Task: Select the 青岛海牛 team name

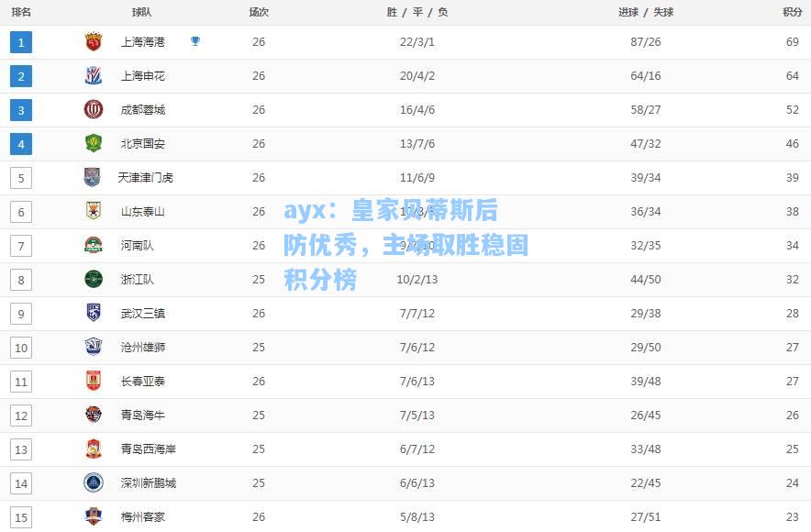Action: point(143,415)
